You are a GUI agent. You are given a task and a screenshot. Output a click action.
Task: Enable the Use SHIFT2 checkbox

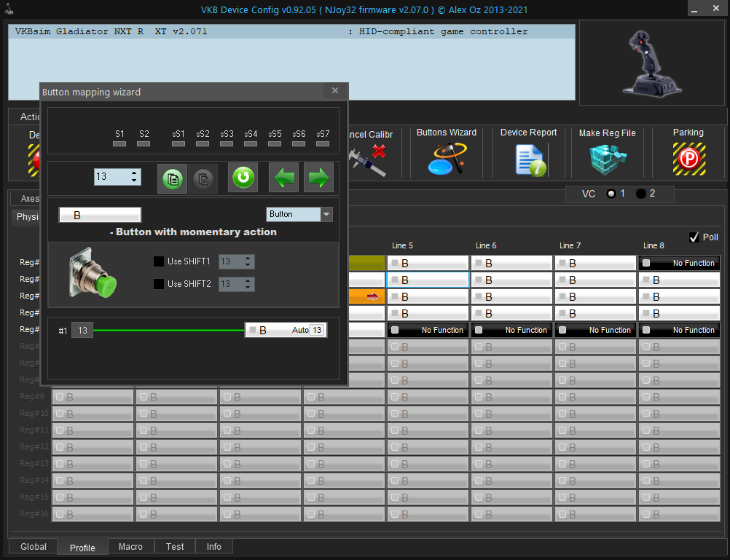coord(159,284)
